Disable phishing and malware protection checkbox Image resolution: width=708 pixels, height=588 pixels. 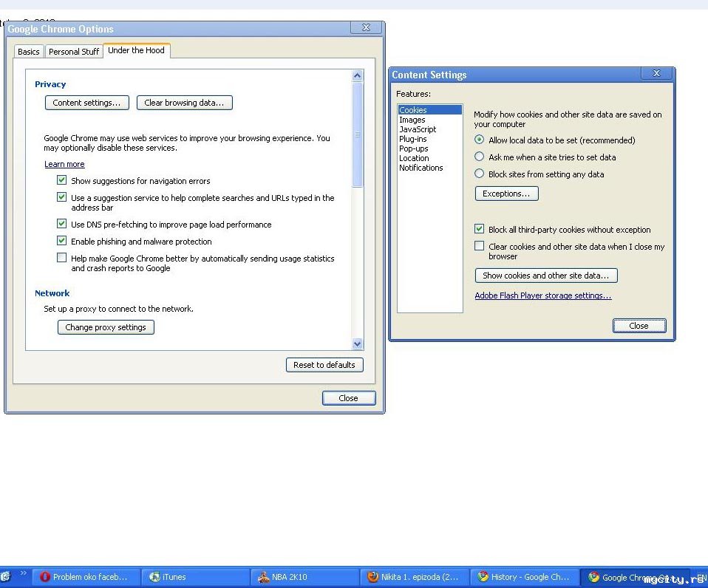pyautogui.click(x=62, y=241)
